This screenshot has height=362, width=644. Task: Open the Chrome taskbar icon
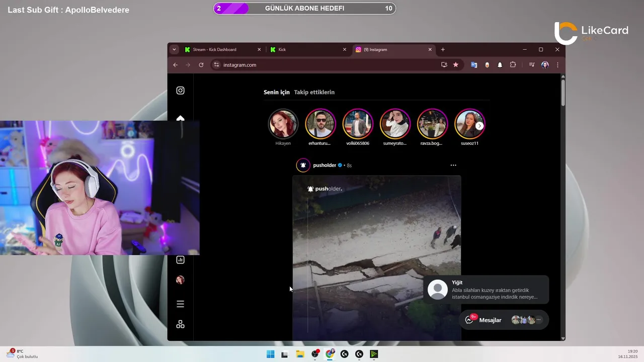click(x=330, y=354)
